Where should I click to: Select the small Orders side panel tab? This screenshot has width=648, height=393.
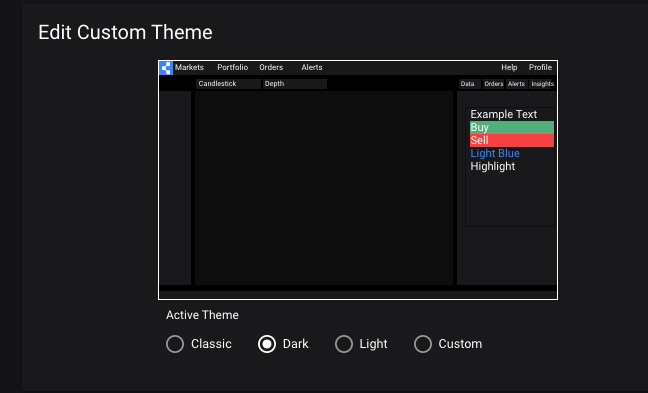coord(493,84)
